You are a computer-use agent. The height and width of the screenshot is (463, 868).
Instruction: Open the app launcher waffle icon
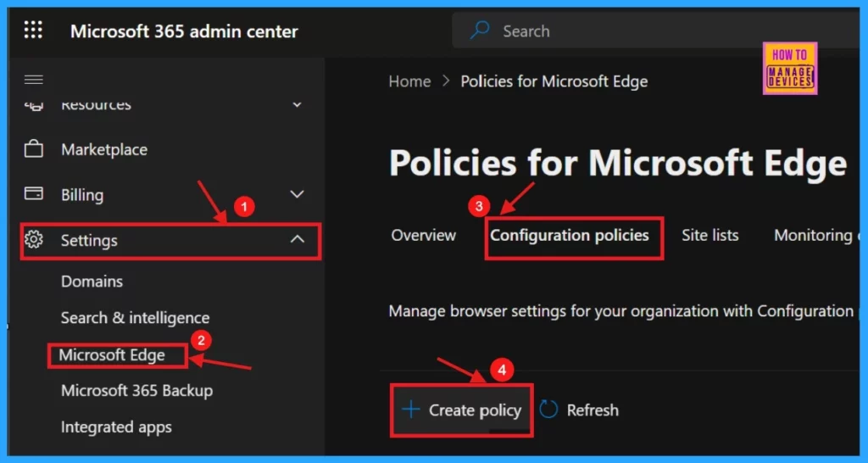pyautogui.click(x=33, y=30)
